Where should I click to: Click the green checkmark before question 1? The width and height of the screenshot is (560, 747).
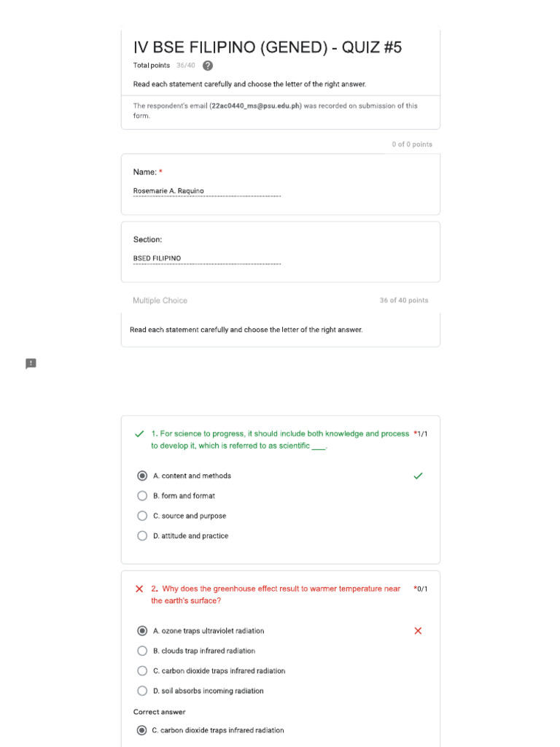pos(139,434)
